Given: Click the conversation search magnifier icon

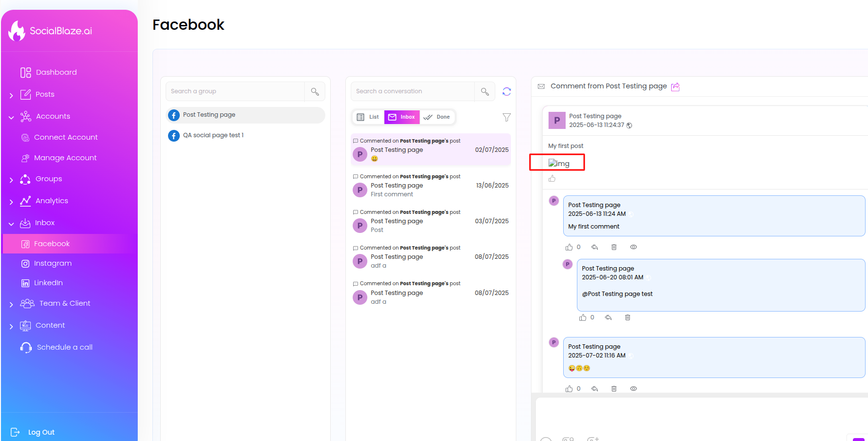Looking at the screenshot, I should 485,91.
